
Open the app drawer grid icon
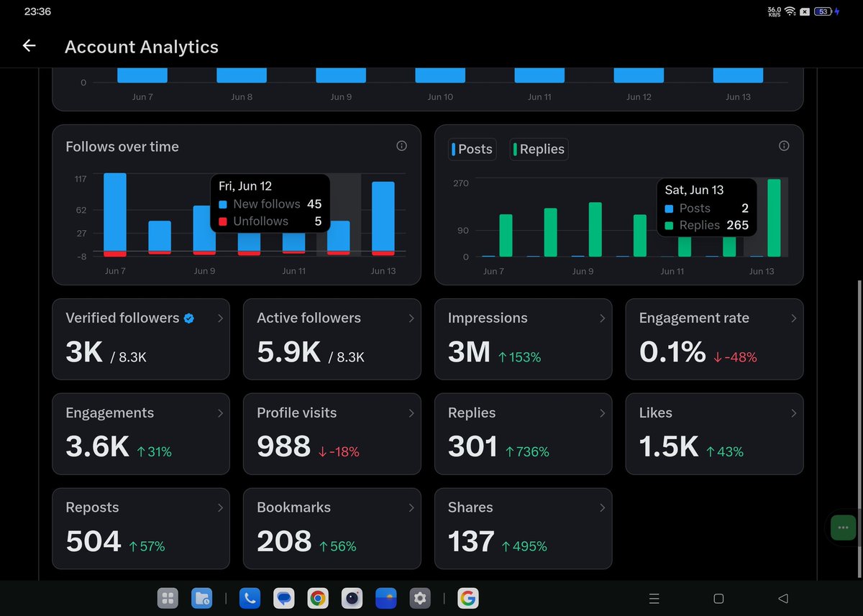coord(168,598)
